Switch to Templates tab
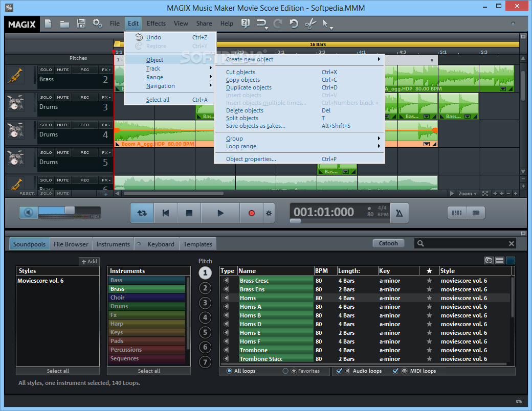 click(197, 244)
